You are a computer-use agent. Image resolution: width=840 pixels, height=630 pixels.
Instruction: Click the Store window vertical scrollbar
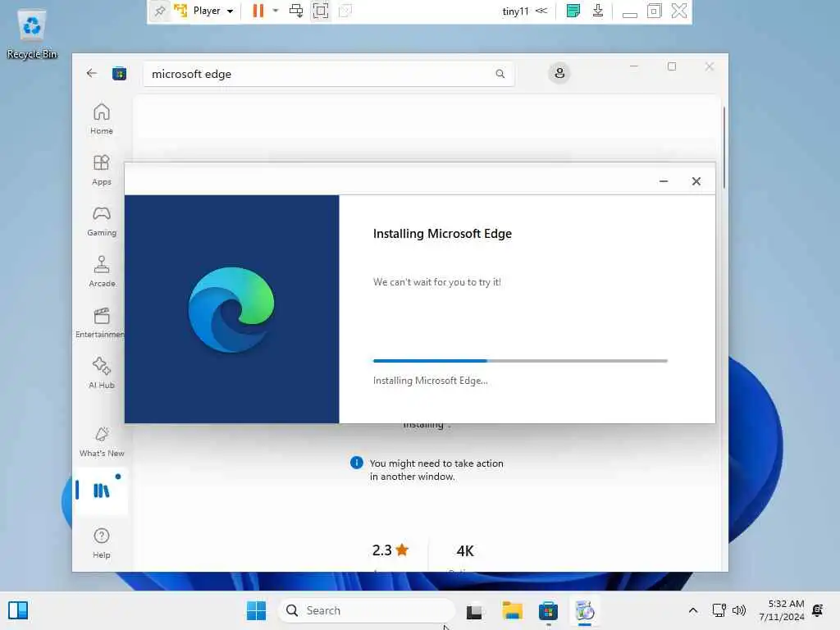coord(724,148)
